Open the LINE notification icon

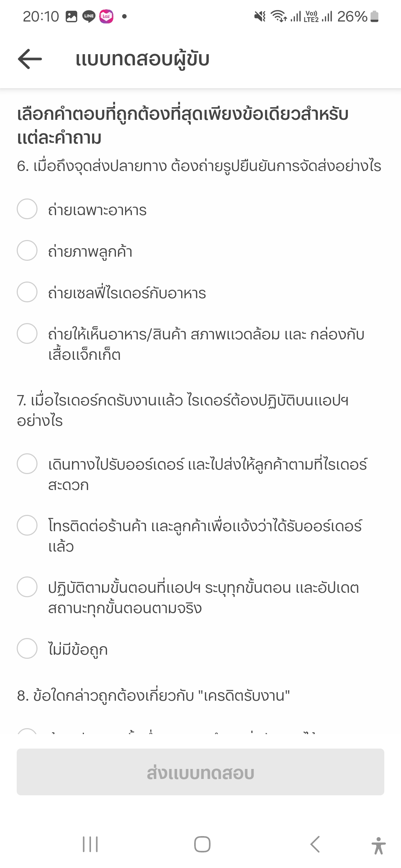pyautogui.click(x=89, y=16)
